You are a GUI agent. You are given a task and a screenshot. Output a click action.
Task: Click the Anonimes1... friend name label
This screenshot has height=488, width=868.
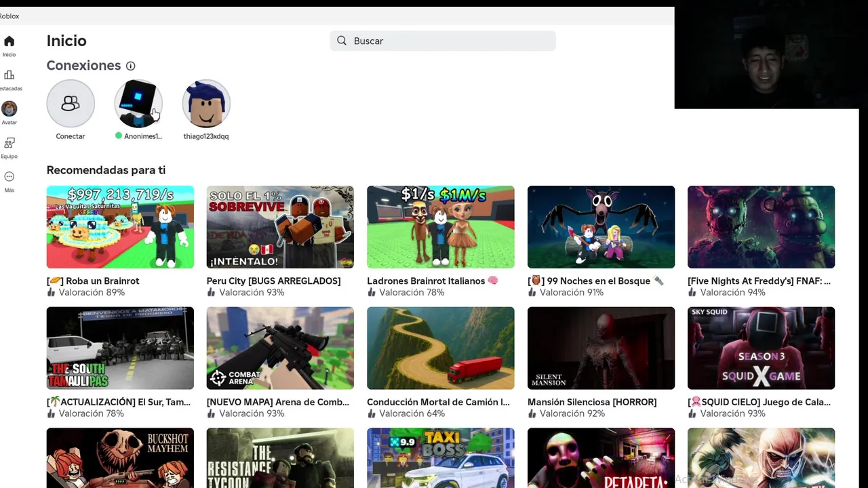tap(143, 136)
